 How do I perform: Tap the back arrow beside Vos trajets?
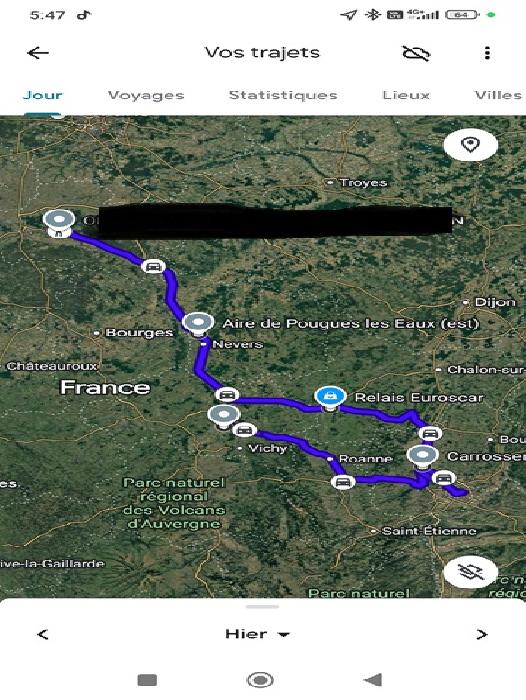coord(38,53)
